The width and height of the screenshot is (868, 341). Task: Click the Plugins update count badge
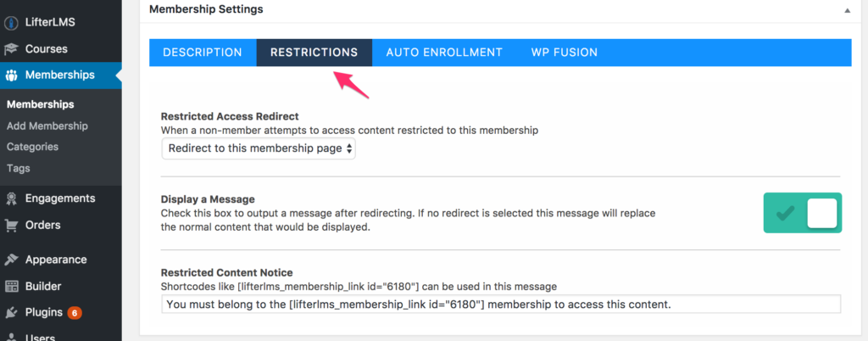click(x=75, y=313)
